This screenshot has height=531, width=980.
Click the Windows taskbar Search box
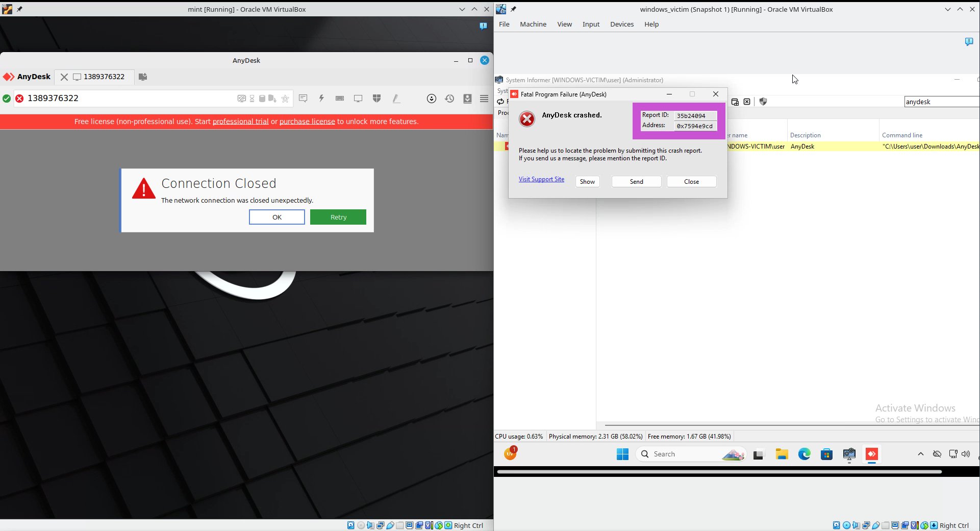coord(691,454)
